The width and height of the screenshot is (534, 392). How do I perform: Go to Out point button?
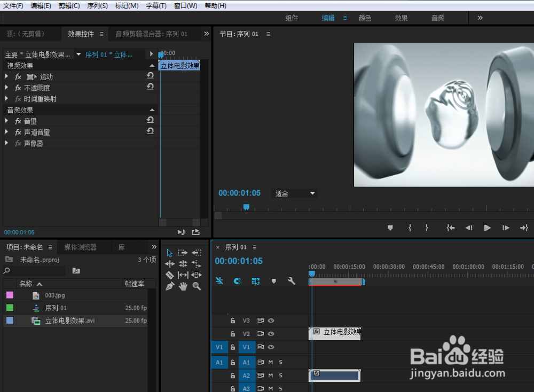point(524,228)
